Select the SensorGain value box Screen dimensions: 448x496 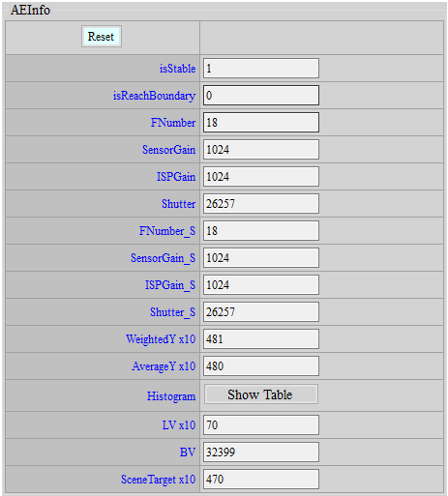coord(261,150)
